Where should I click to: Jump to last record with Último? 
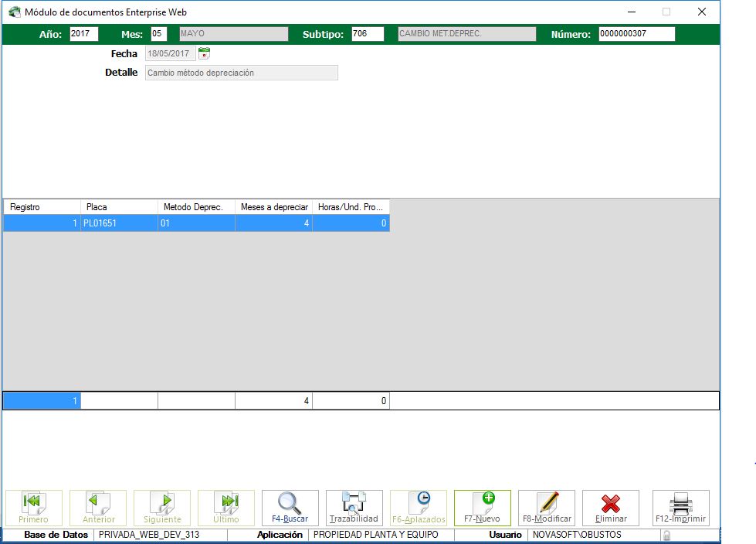click(226, 508)
